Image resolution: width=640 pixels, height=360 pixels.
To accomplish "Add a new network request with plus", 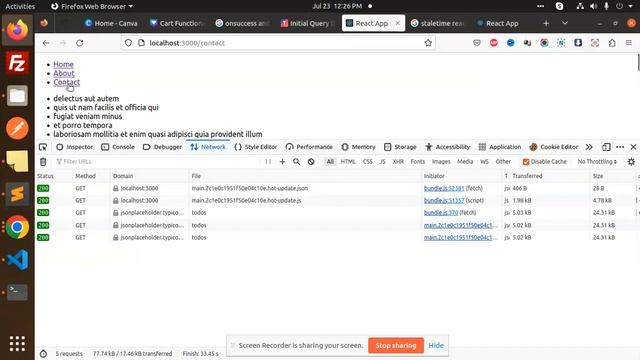I will tap(282, 162).
